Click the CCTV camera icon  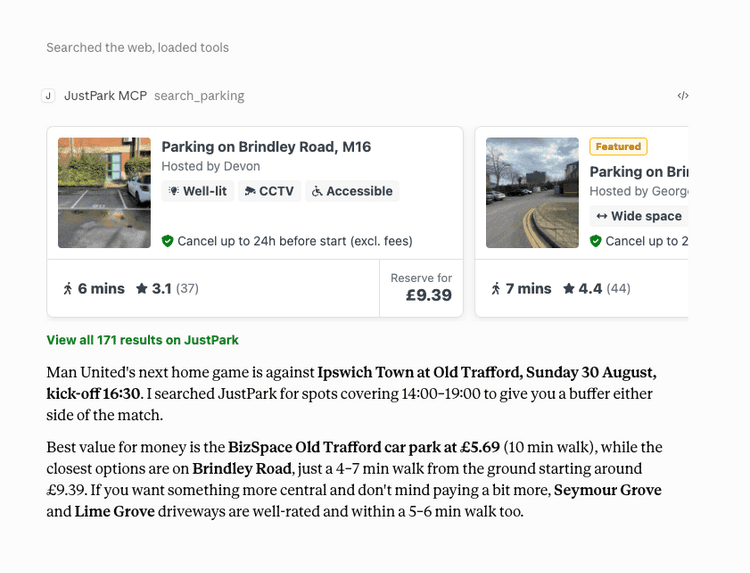(250, 191)
